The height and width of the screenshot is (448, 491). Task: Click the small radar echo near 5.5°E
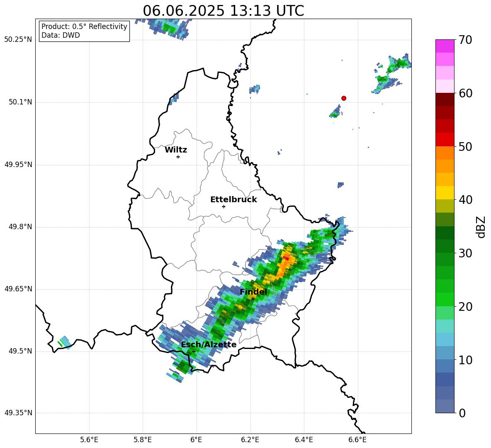point(65,343)
